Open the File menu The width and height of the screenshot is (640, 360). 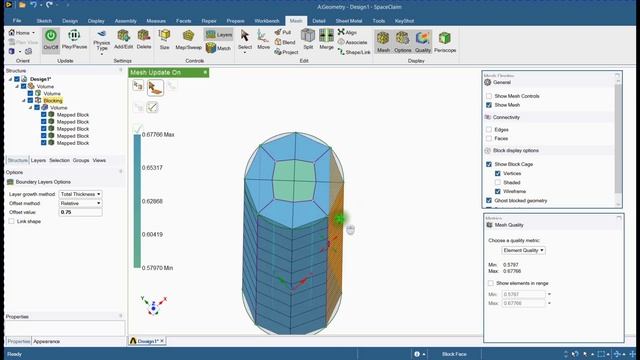tap(17, 20)
